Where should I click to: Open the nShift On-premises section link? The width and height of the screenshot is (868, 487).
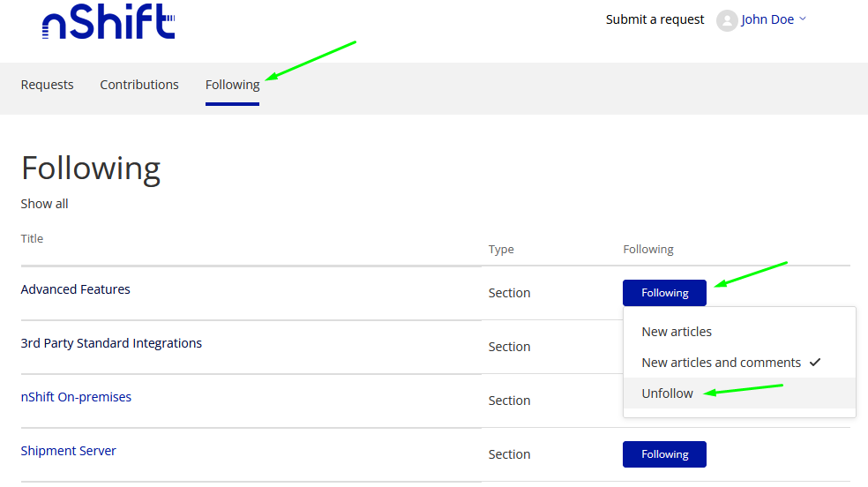point(76,397)
